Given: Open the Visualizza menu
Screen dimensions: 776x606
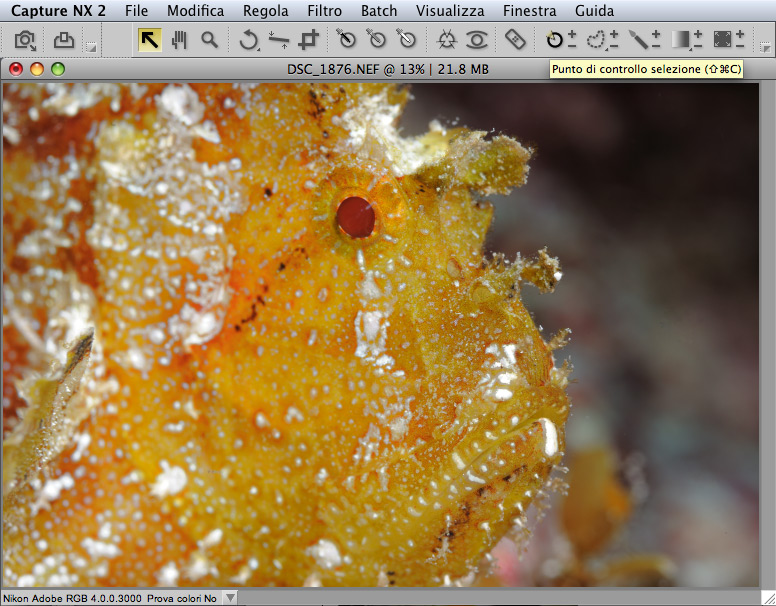Looking at the screenshot, I should 450,11.
